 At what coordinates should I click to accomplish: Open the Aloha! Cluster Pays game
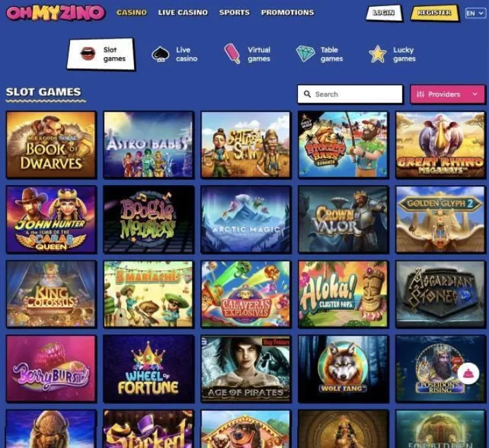[x=343, y=295]
